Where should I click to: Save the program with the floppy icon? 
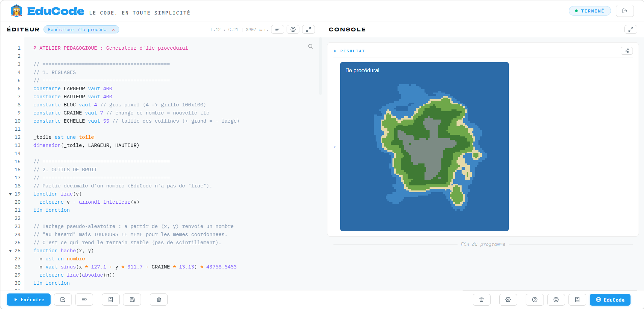pyautogui.click(x=132, y=300)
